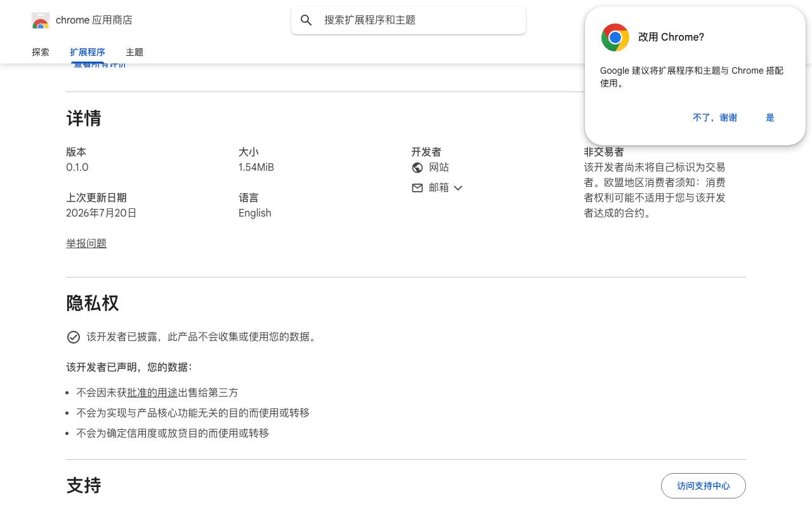Click the 该开发者尚未将自己标识为交易者 notice
Screen dimensions: 812x508
tap(655, 190)
